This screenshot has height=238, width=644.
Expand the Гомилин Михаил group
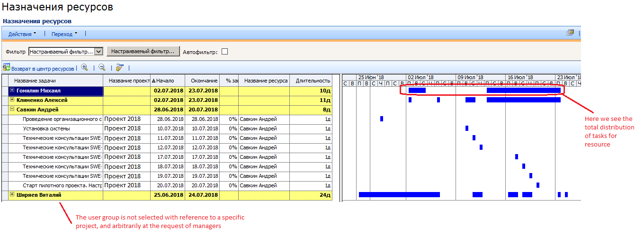click(12, 90)
